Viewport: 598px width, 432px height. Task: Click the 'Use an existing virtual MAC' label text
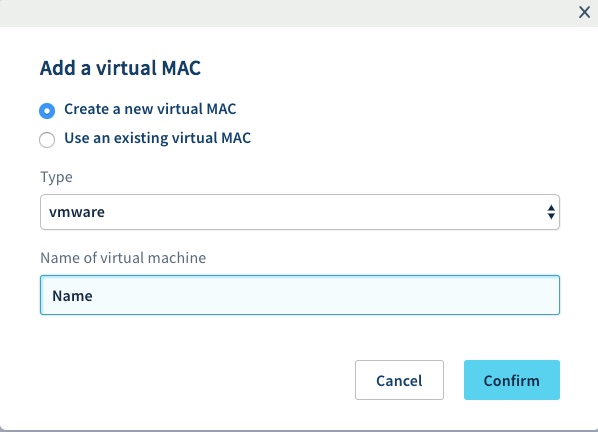pyautogui.click(x=158, y=138)
